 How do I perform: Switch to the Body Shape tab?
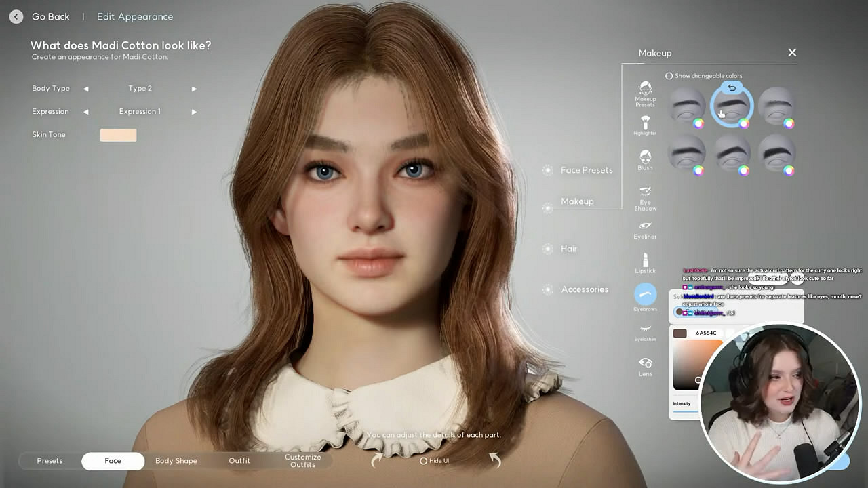click(176, 461)
